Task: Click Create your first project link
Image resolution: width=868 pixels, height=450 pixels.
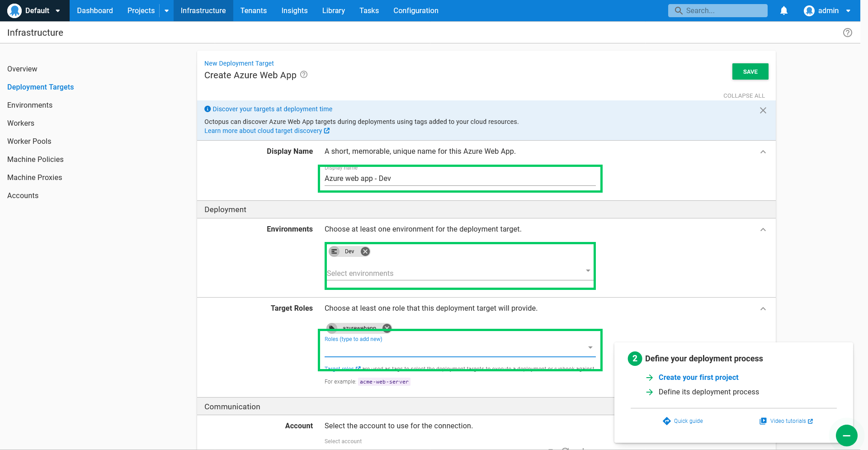Action: click(698, 377)
